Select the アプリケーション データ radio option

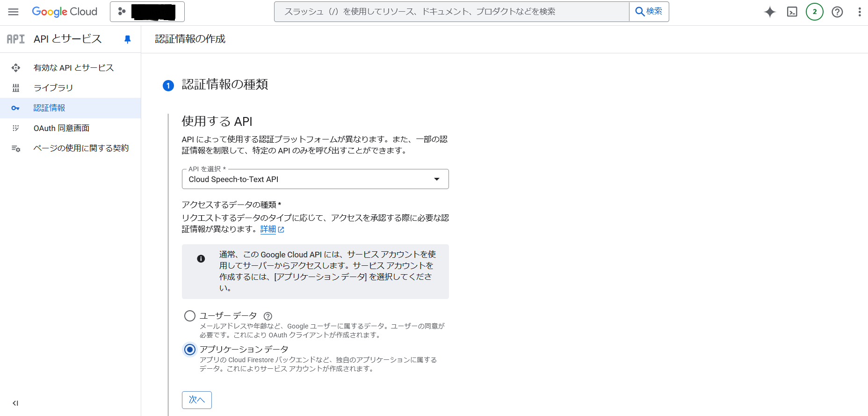[x=190, y=350]
